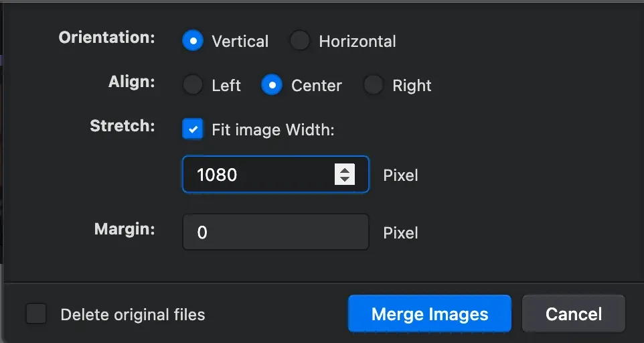The image size is (644, 343).
Task: Choose Center alignment option
Action: [x=272, y=85]
